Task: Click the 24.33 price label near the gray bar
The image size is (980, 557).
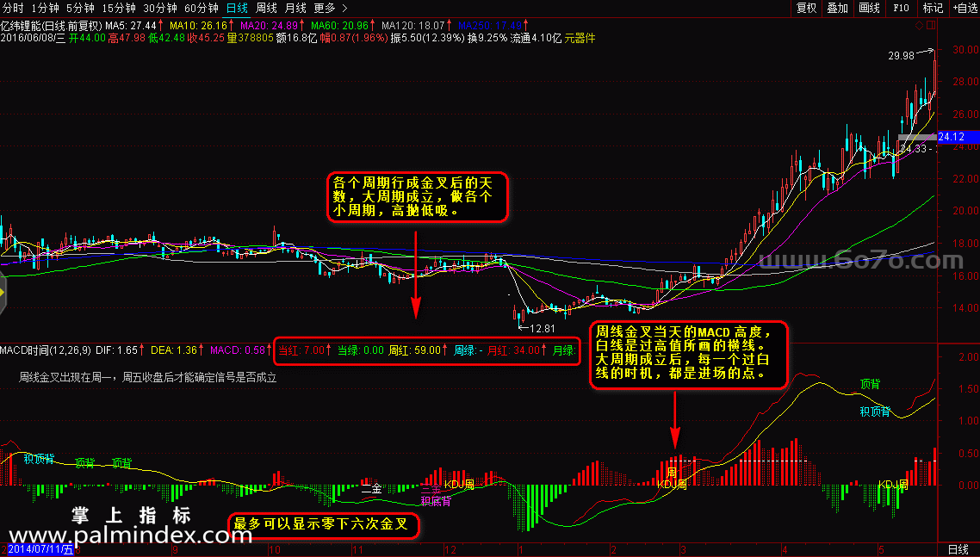Action: tap(913, 149)
